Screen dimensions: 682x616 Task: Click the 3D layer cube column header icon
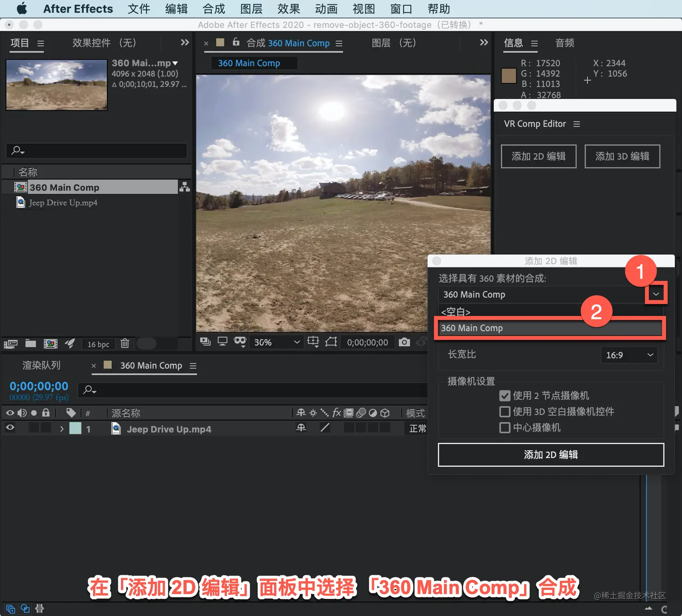[x=385, y=412]
